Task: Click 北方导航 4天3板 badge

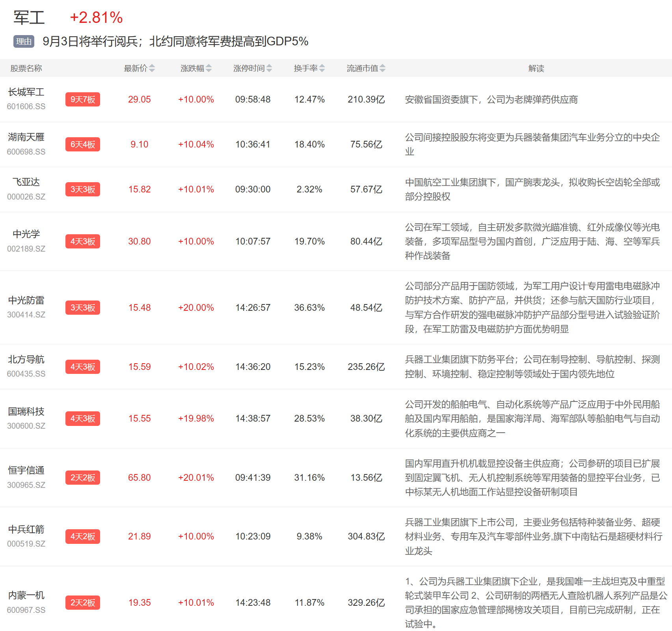Action: [83, 367]
